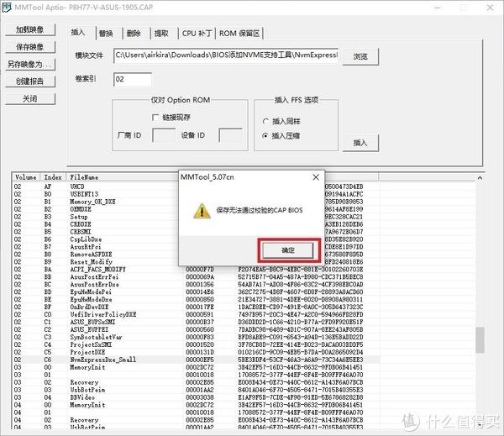Click the MMTool app icon in title bar
The width and height of the screenshot is (504, 436).
click(x=7, y=7)
